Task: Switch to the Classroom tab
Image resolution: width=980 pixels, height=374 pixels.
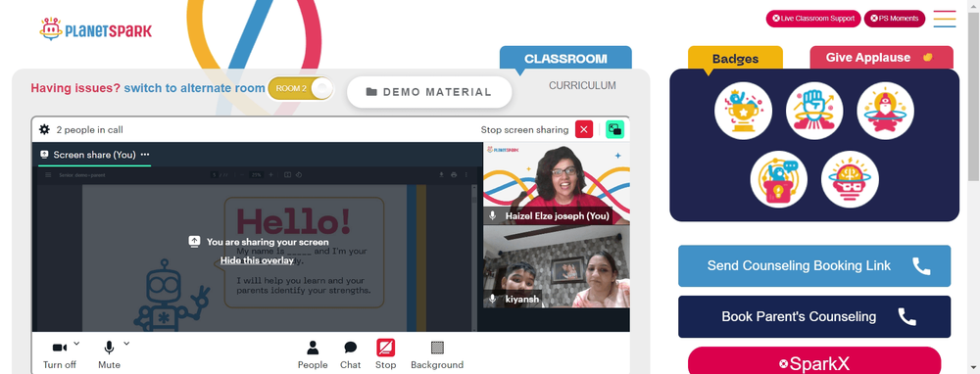Action: [x=565, y=59]
